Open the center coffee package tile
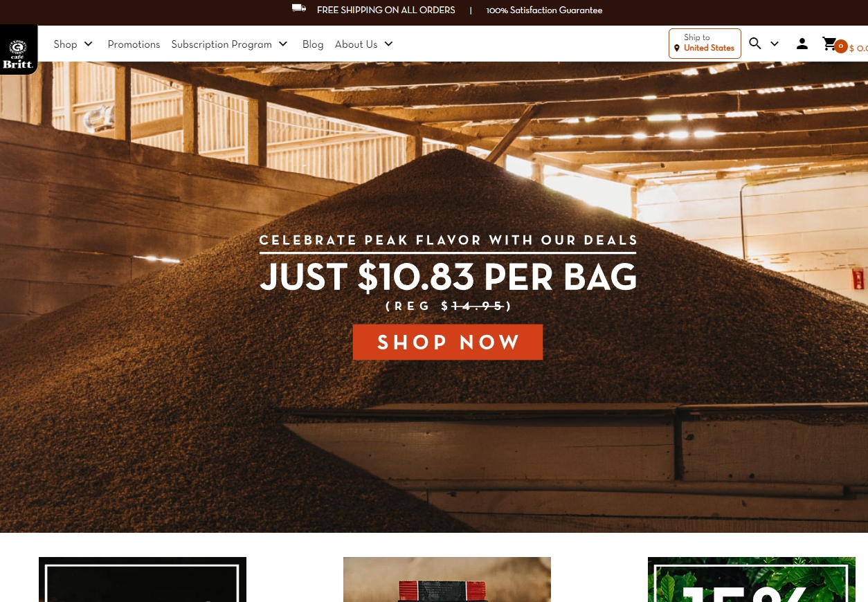The width and height of the screenshot is (868, 602). (447, 579)
